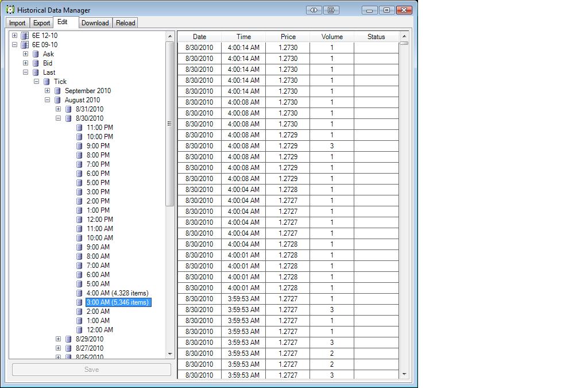588x388 pixels.
Task: Expand the 6E 12-10 node
Action: point(14,36)
